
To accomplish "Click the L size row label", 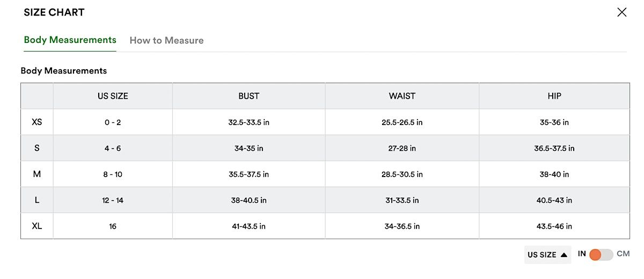I will [37, 200].
